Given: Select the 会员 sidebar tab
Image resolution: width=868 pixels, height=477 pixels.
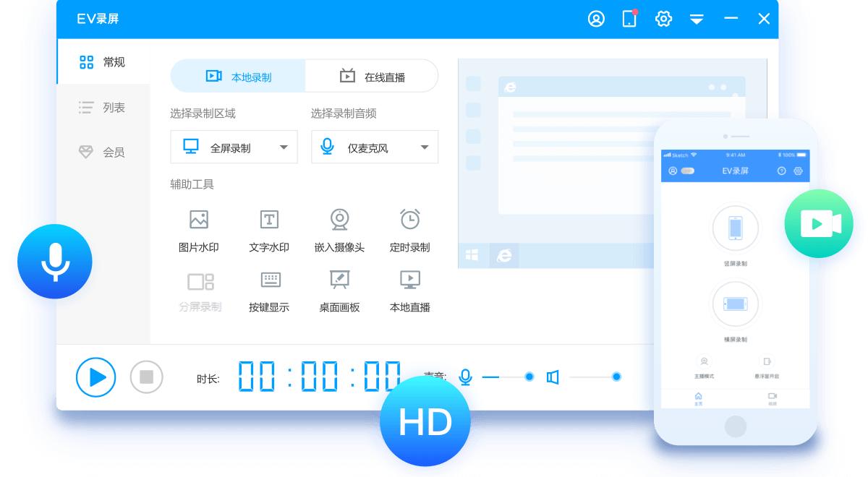Looking at the screenshot, I should [103, 152].
